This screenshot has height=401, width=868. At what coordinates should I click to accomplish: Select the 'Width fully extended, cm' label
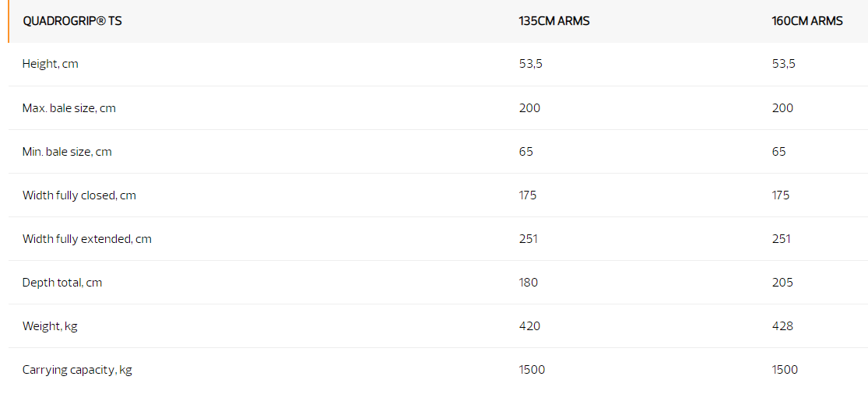[x=87, y=239]
